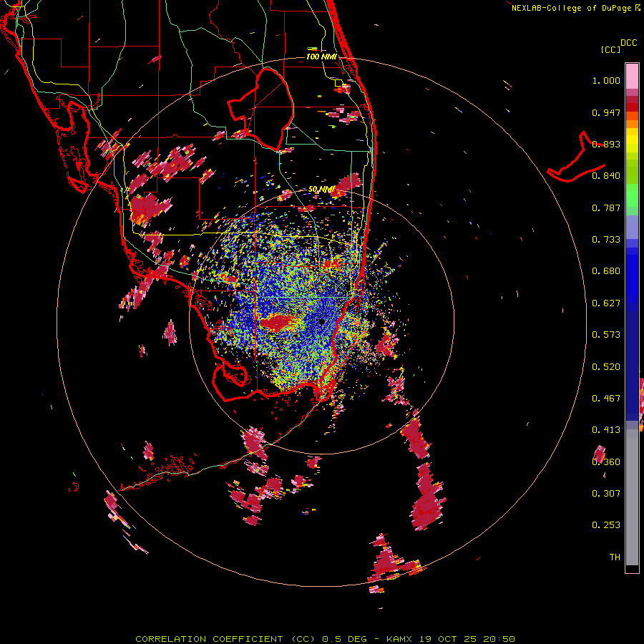Click the DCC product label above the color bar
This screenshot has height=644, width=644.
629,43
